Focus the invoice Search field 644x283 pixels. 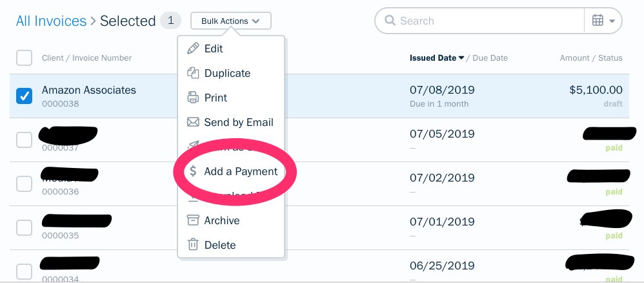pyautogui.click(x=479, y=21)
